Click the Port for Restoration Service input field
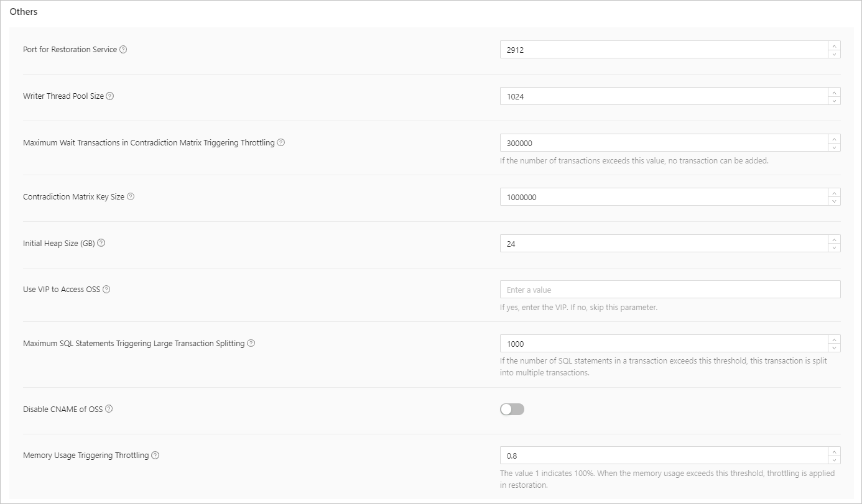 click(663, 50)
